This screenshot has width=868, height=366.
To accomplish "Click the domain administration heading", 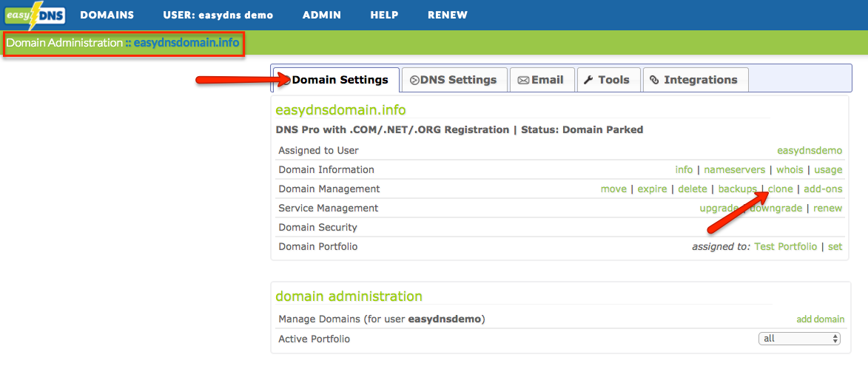I will [349, 296].
